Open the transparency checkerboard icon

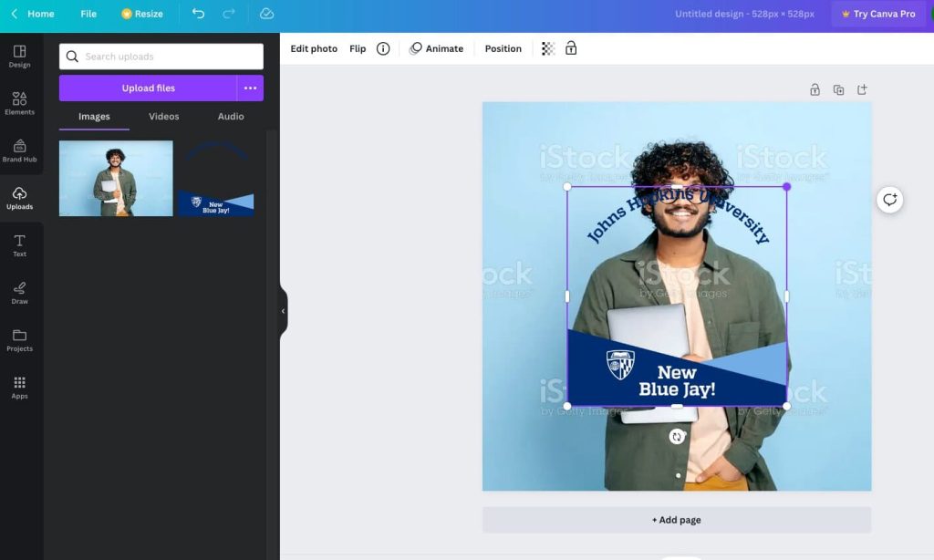tap(548, 49)
